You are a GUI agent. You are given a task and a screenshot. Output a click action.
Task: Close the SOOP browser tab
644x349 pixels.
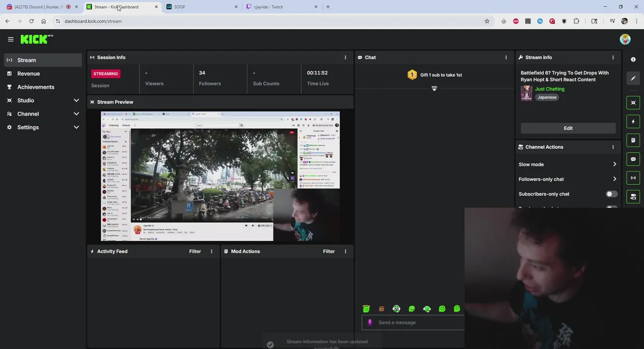[x=236, y=7]
